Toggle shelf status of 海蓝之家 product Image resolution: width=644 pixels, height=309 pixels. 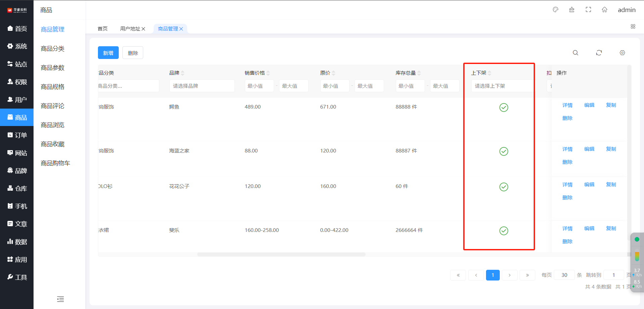click(503, 151)
